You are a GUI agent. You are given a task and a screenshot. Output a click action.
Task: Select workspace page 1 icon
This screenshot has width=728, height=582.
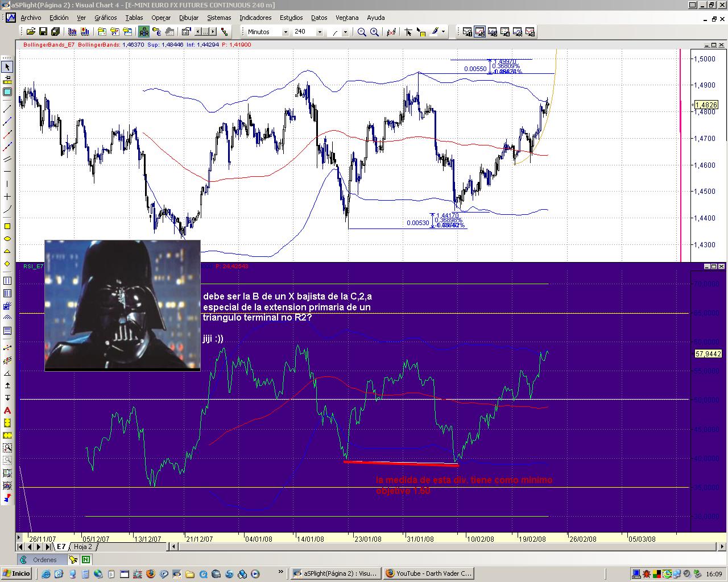tap(468, 32)
